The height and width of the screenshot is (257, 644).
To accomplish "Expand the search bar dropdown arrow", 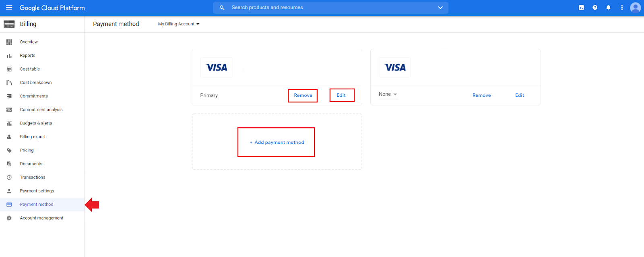I will point(440,8).
